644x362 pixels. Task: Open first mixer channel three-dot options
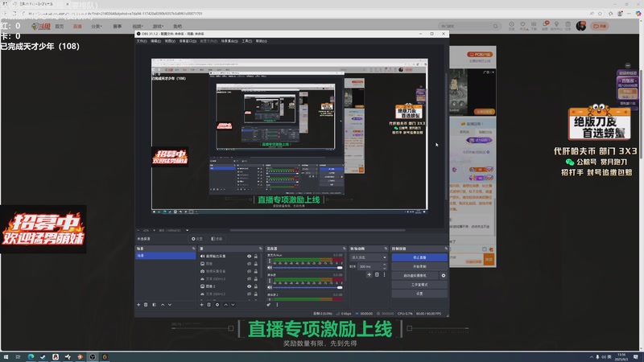(270, 261)
